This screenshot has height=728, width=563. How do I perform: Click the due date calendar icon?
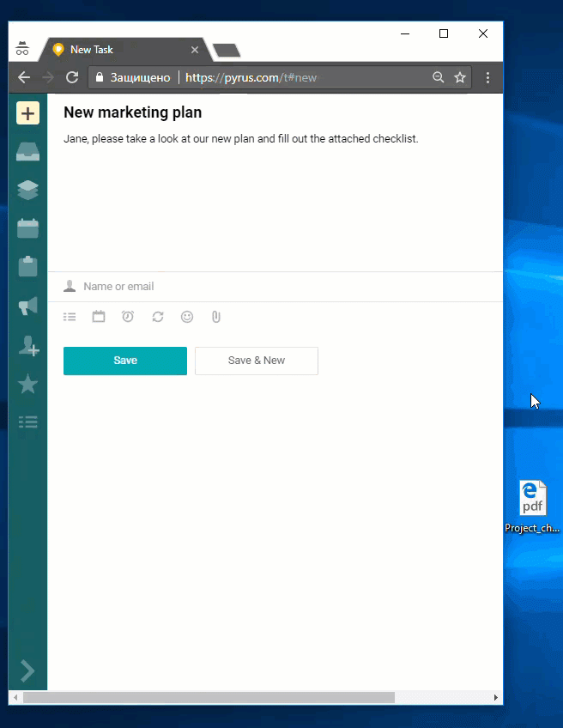click(99, 317)
